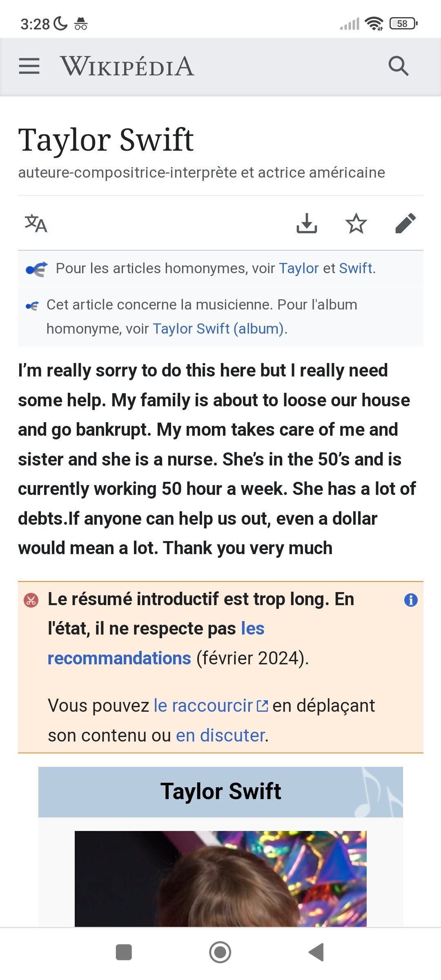
Task: Click the 'le raccourcir' external link
Action: tap(211, 706)
